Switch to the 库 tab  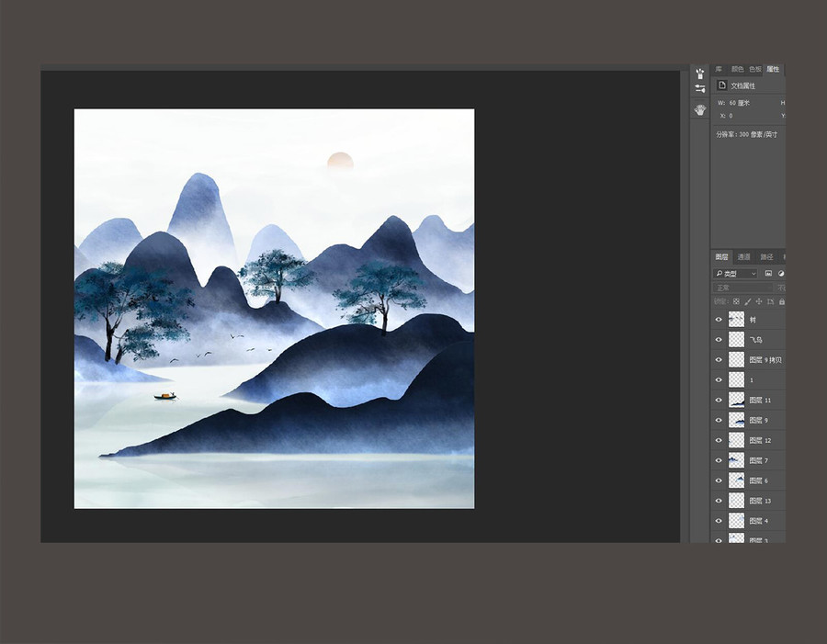coord(719,69)
